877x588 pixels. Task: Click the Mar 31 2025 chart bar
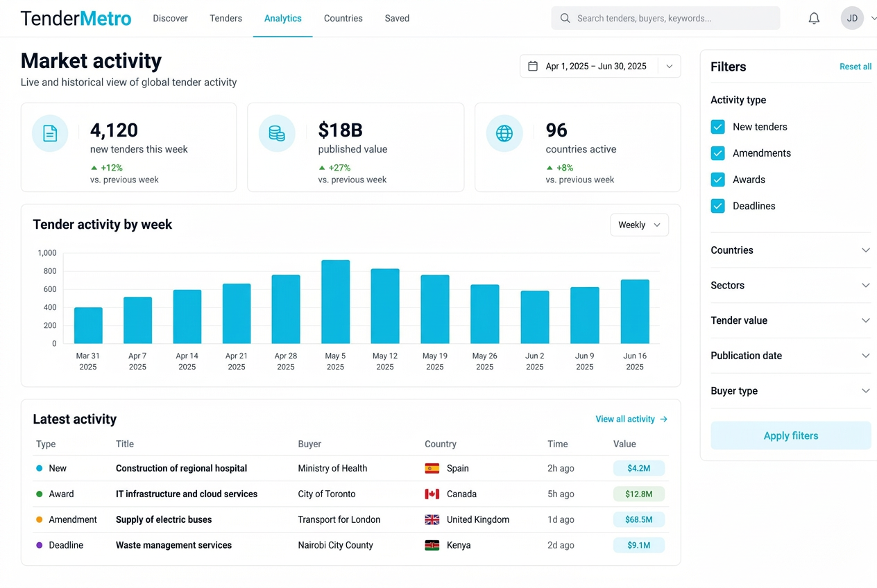[x=88, y=325]
